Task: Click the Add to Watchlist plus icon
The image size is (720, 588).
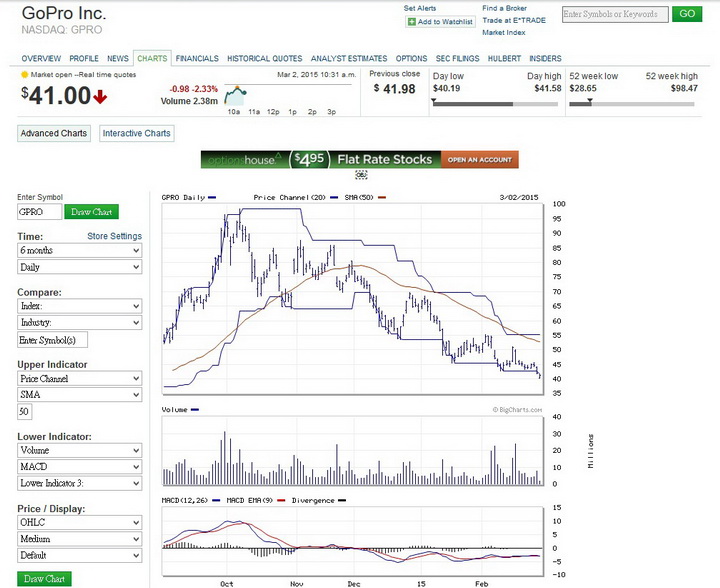Action: 411,21
